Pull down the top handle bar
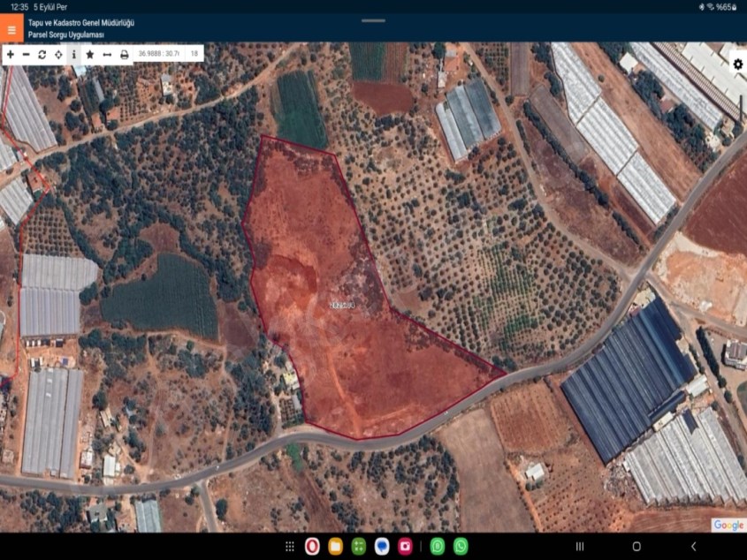747x560 pixels. (x=373, y=20)
